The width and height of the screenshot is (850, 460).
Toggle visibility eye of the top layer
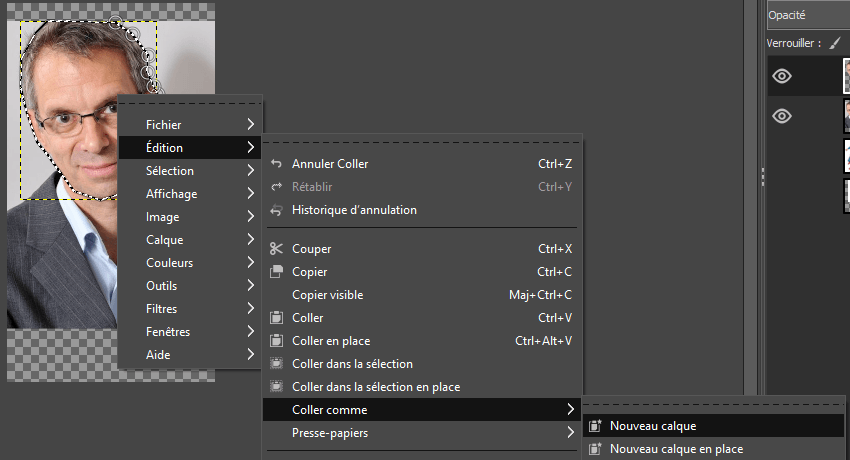tap(782, 76)
